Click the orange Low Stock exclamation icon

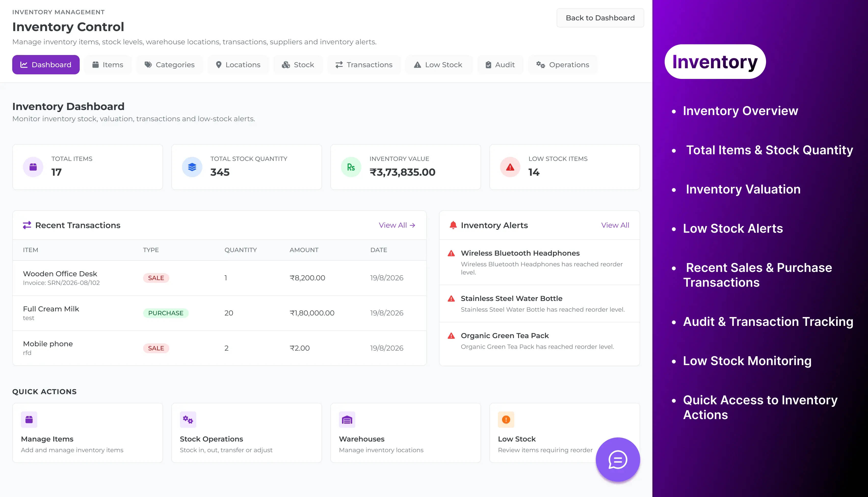tap(506, 420)
